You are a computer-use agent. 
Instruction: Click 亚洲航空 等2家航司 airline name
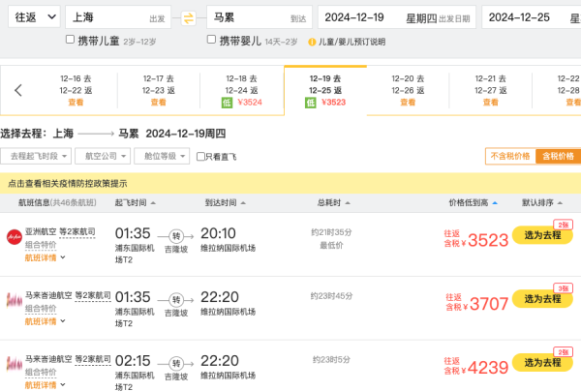60,232
